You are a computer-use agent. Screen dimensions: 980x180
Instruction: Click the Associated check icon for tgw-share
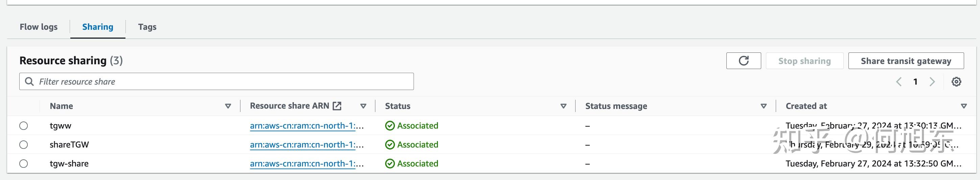(390, 164)
